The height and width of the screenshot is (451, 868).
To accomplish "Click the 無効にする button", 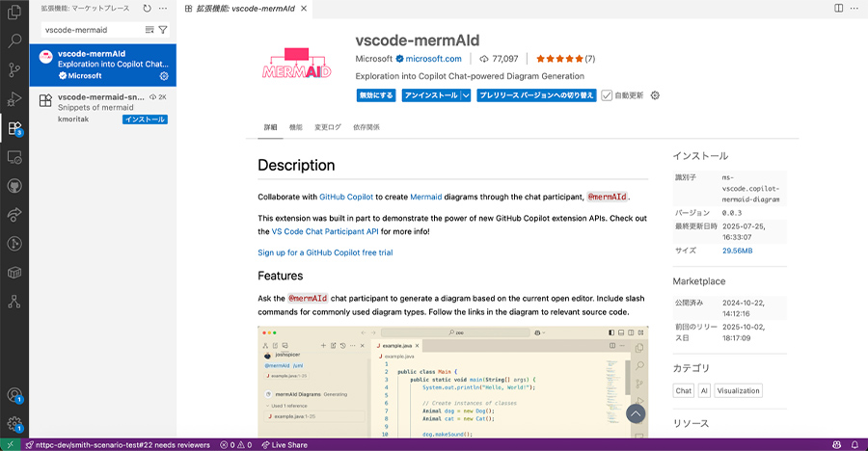I will tap(376, 95).
